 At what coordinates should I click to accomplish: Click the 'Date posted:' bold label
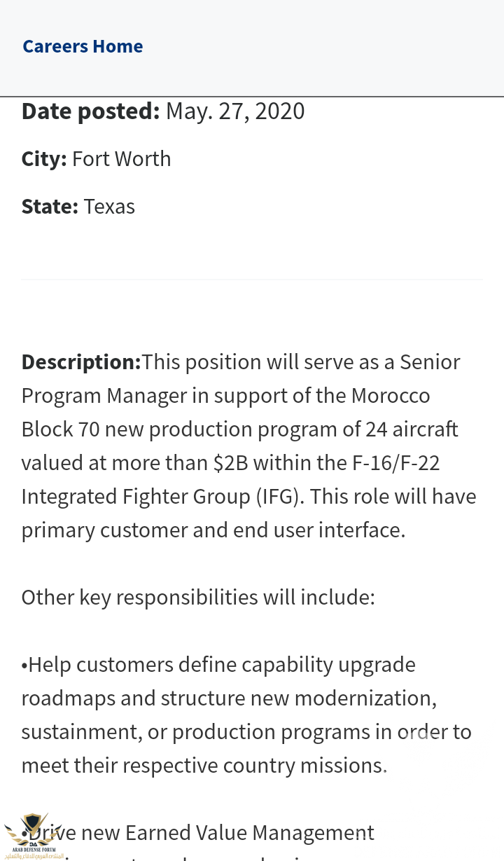tap(90, 111)
